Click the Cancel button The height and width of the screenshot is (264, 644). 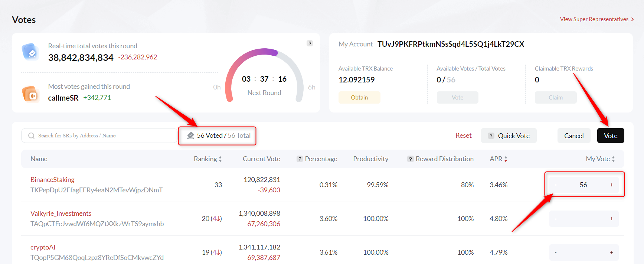[x=573, y=136]
